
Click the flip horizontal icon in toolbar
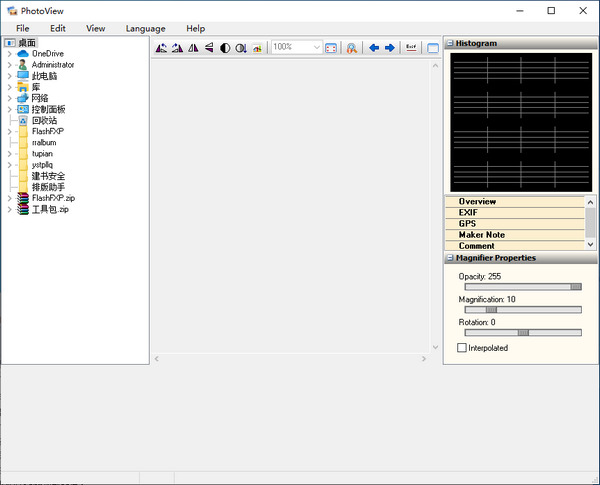coord(193,47)
